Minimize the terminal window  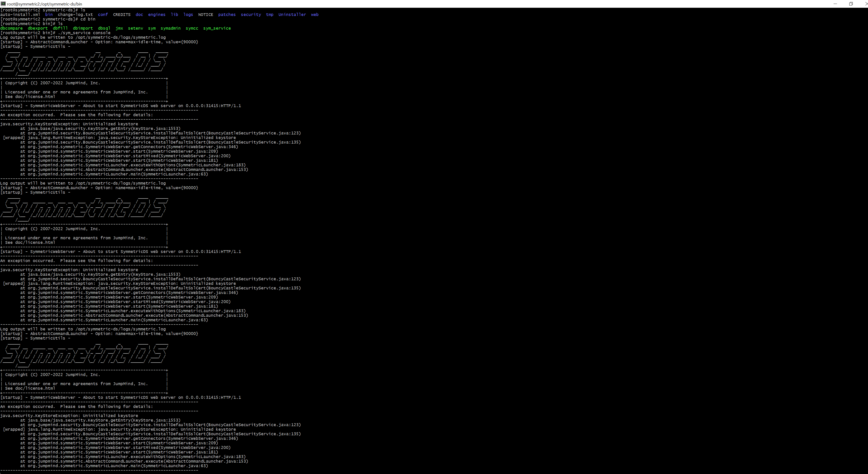click(x=835, y=4)
